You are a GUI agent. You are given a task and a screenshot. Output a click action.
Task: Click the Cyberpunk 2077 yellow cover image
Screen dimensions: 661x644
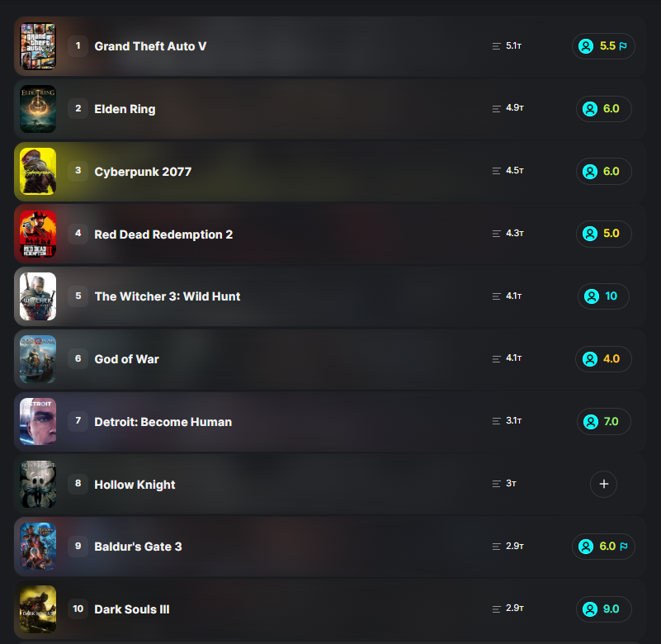click(x=38, y=171)
